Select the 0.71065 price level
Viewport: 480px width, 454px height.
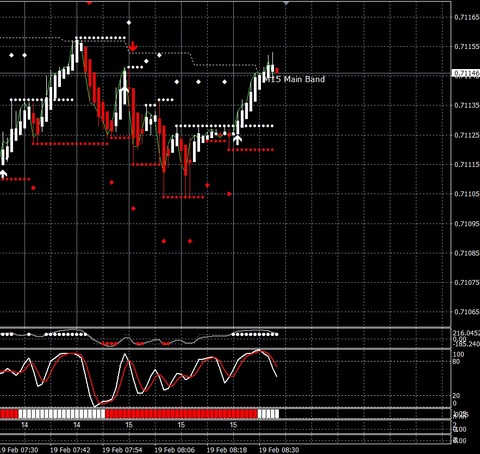(467, 312)
